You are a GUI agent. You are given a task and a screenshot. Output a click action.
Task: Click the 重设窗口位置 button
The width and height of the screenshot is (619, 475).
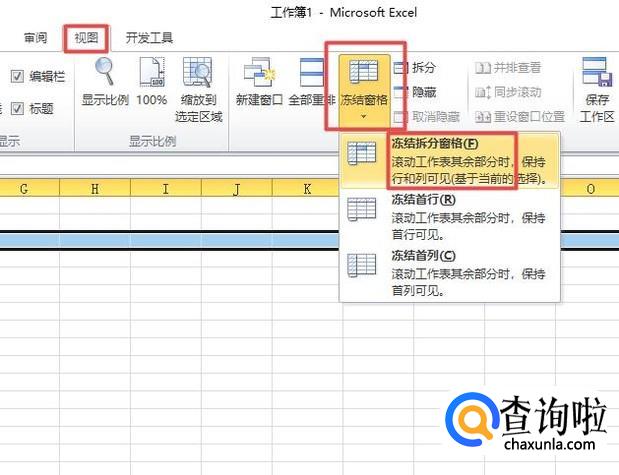click(520, 116)
